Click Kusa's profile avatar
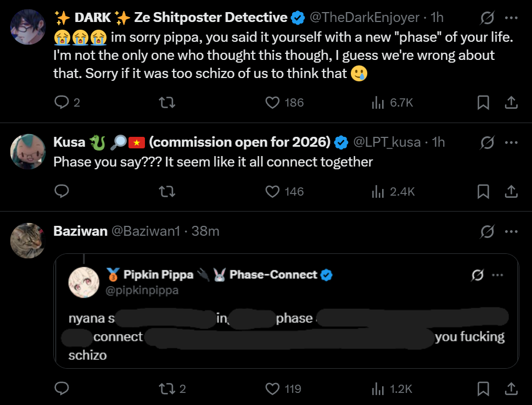 point(27,152)
